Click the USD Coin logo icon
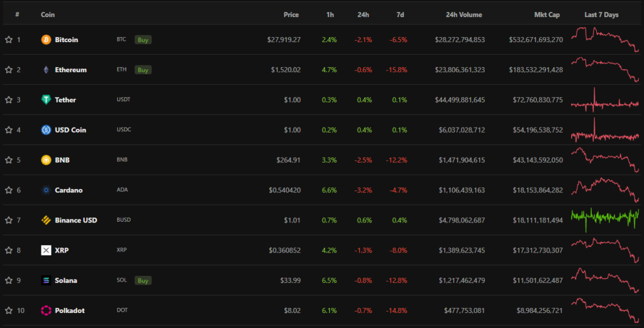Viewport: 644px width, 328px height. click(x=46, y=130)
